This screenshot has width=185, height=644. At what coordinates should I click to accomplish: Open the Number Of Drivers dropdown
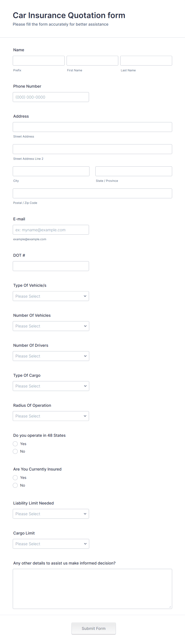click(x=51, y=356)
